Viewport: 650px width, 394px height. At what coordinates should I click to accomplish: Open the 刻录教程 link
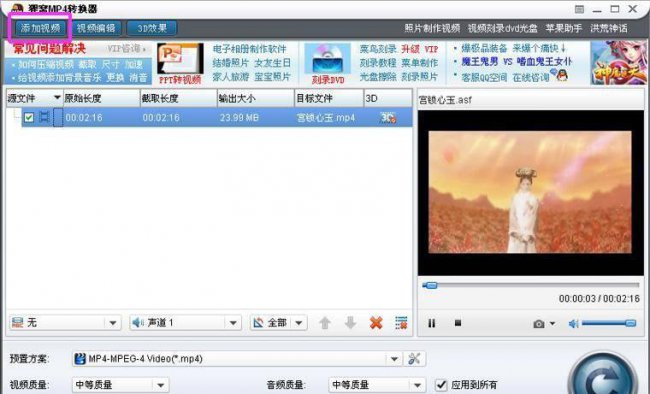coord(378,63)
